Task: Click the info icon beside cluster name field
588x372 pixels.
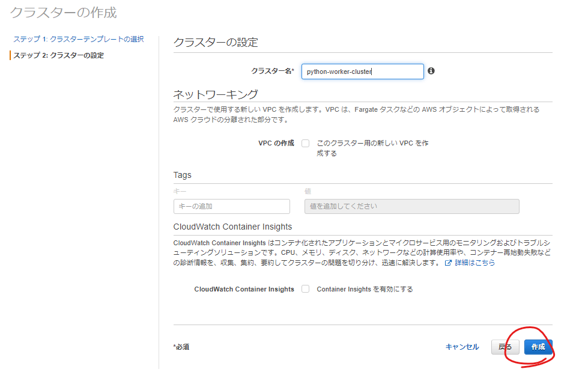Action: [431, 71]
